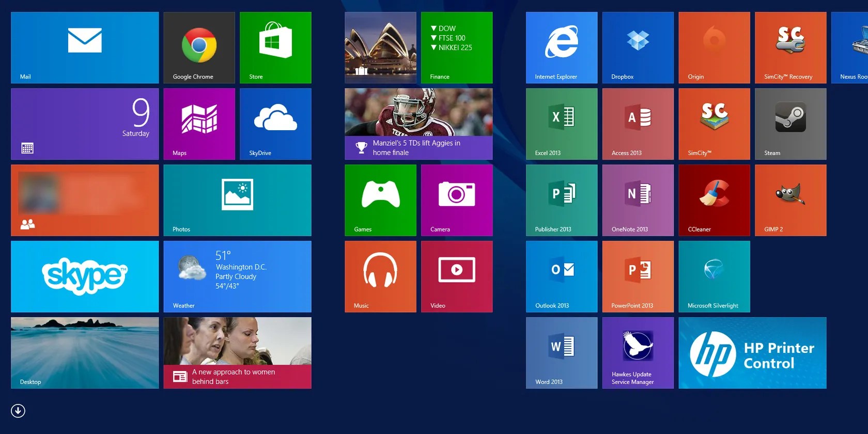The width and height of the screenshot is (868, 434).
Task: Launch OneNote 2013
Action: tap(638, 200)
